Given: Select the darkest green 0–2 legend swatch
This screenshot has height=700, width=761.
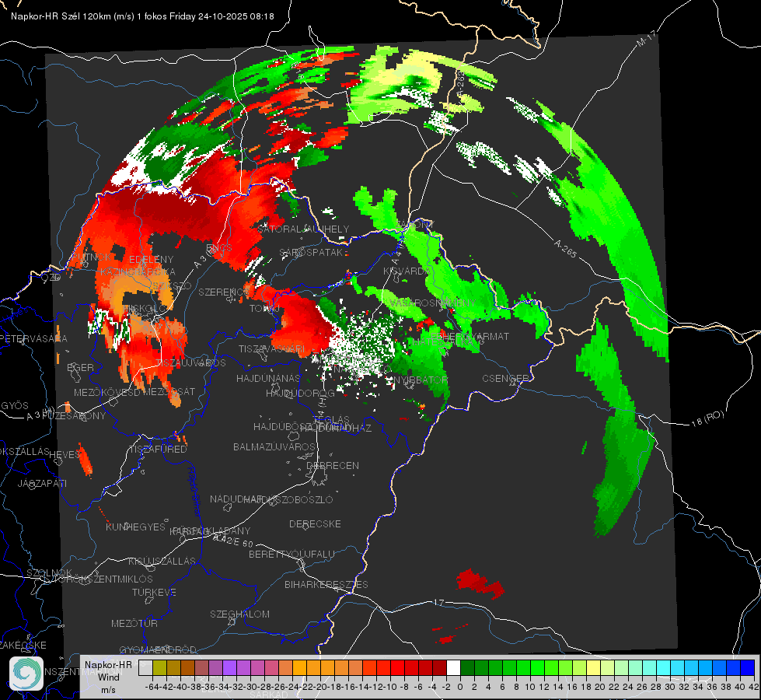Looking at the screenshot, I should coord(467,668).
